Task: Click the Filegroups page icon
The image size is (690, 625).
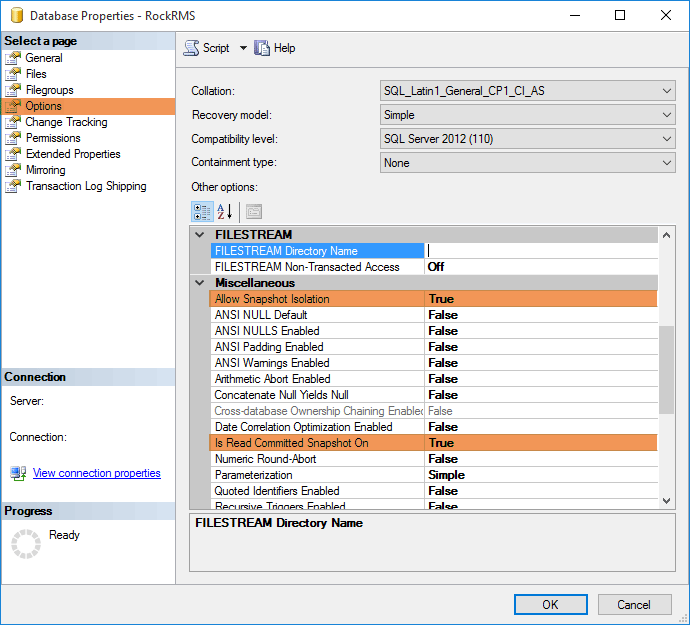Action: (13, 90)
